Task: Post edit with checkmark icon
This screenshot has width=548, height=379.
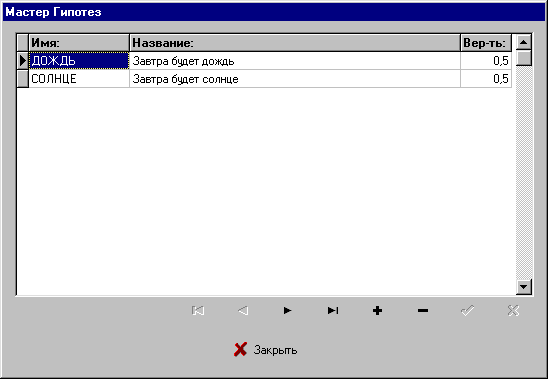Action: click(467, 310)
